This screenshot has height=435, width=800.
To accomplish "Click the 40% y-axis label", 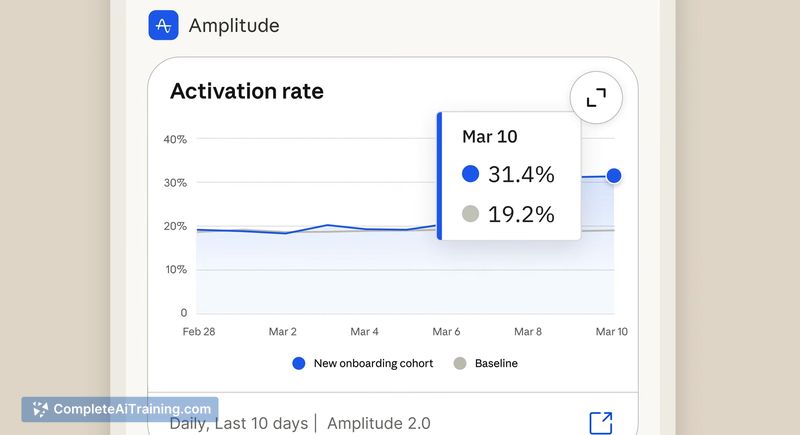I will (175, 139).
